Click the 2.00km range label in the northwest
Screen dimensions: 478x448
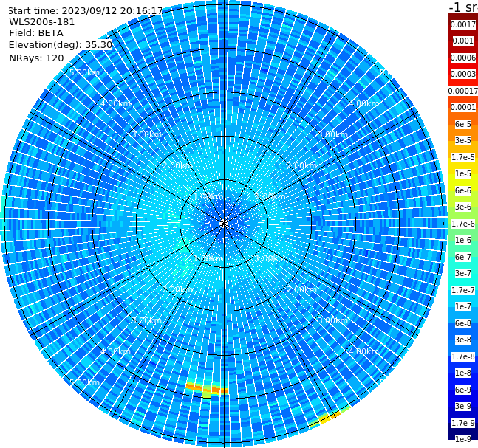(x=177, y=165)
